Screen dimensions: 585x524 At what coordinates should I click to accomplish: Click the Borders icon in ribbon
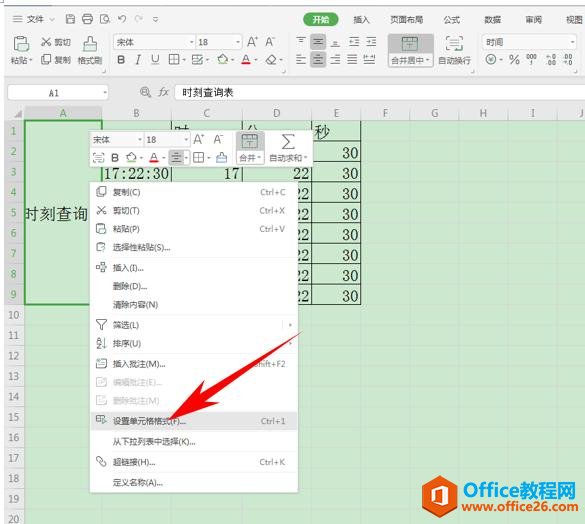[x=174, y=59]
